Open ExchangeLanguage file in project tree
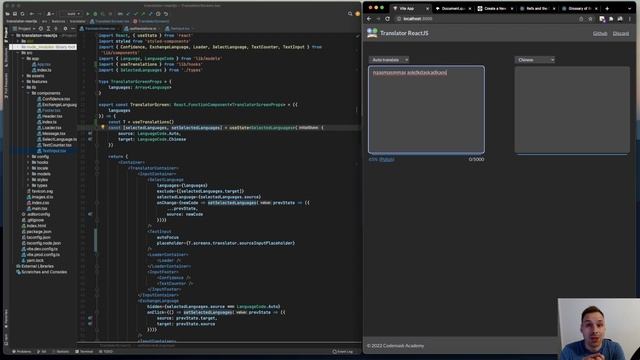The width and height of the screenshot is (640, 360). click(x=57, y=104)
